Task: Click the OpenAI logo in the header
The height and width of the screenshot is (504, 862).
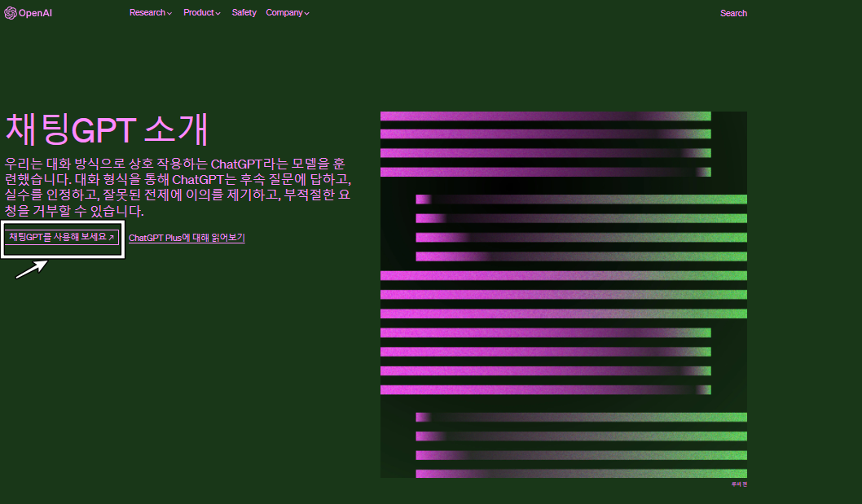Action: tap(28, 13)
